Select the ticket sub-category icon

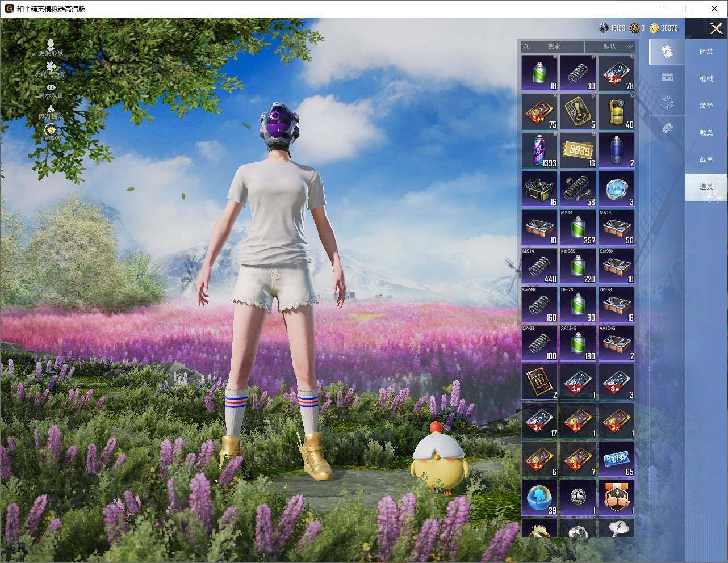pyautogui.click(x=667, y=129)
